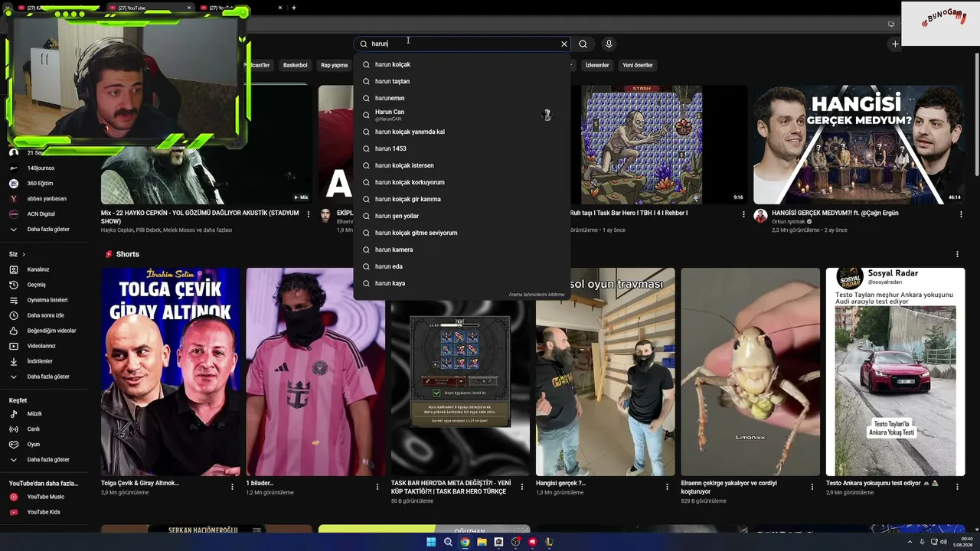Open the abbas yanbasan subscription

pos(47,199)
